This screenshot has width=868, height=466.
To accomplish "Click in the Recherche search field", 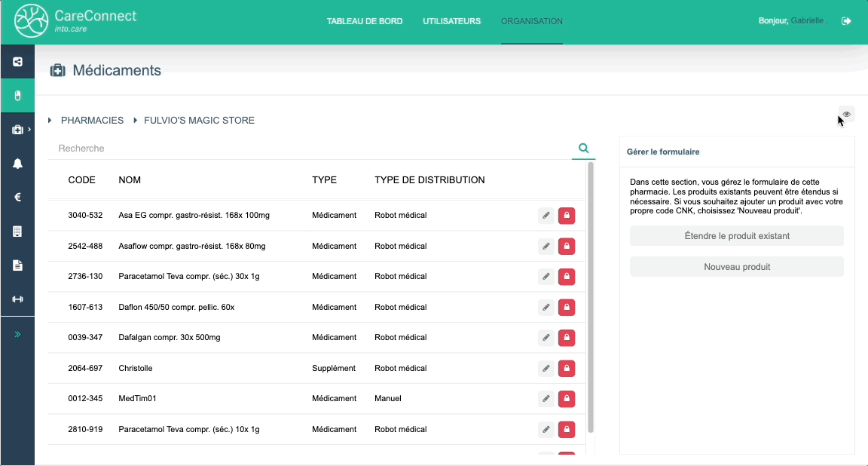I will [310, 148].
